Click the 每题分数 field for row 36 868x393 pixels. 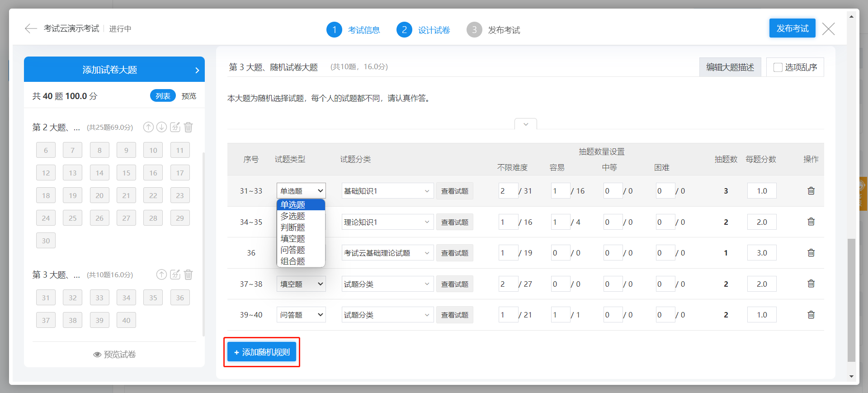click(x=762, y=253)
